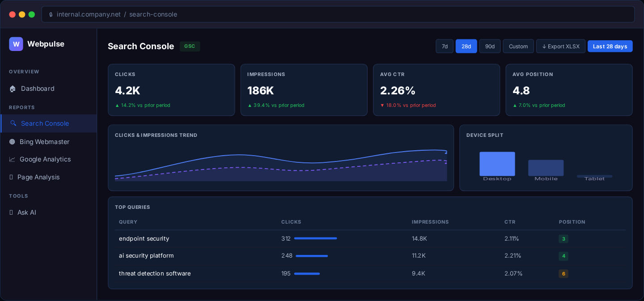644x301 pixels.
Task: Sort by the CTR column header
Action: tap(510, 222)
